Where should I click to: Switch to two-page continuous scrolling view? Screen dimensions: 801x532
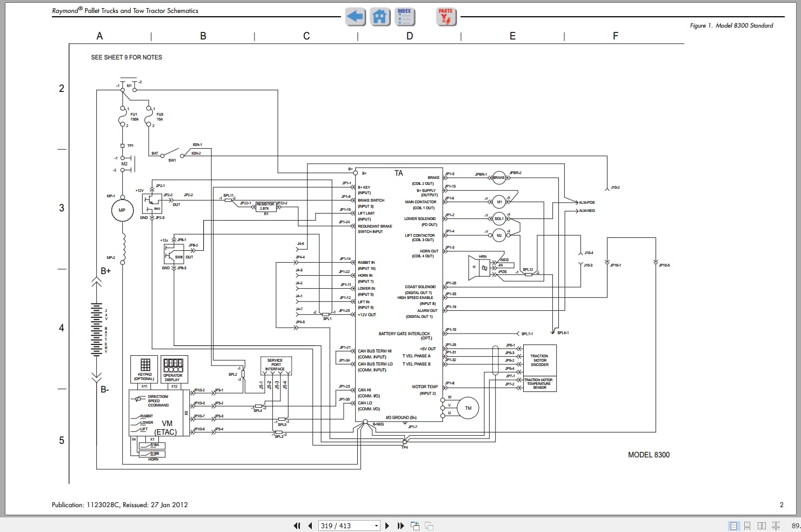776,526
